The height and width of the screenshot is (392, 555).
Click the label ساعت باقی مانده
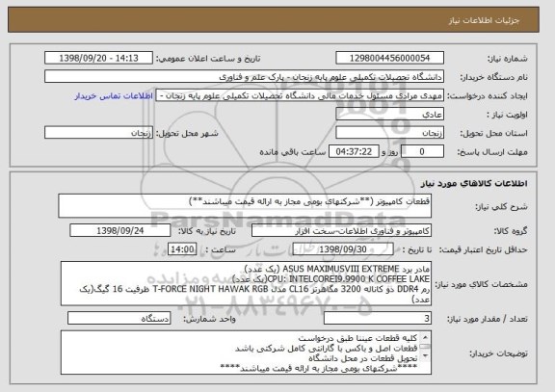(292, 152)
